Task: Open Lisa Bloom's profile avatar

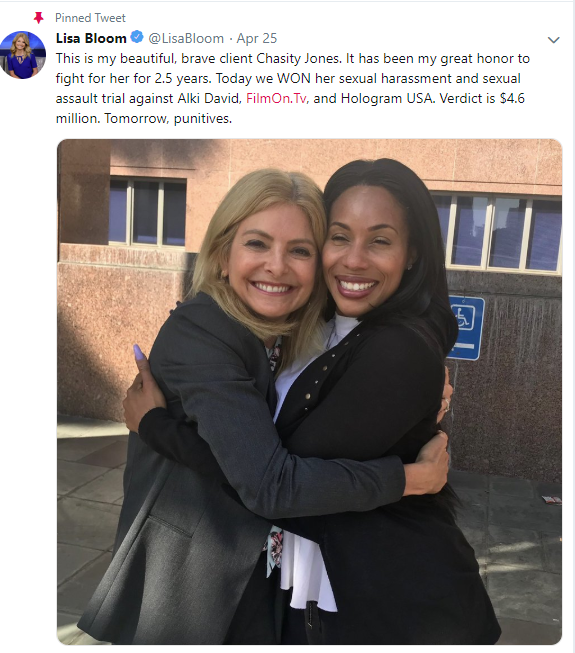Action: click(x=23, y=55)
